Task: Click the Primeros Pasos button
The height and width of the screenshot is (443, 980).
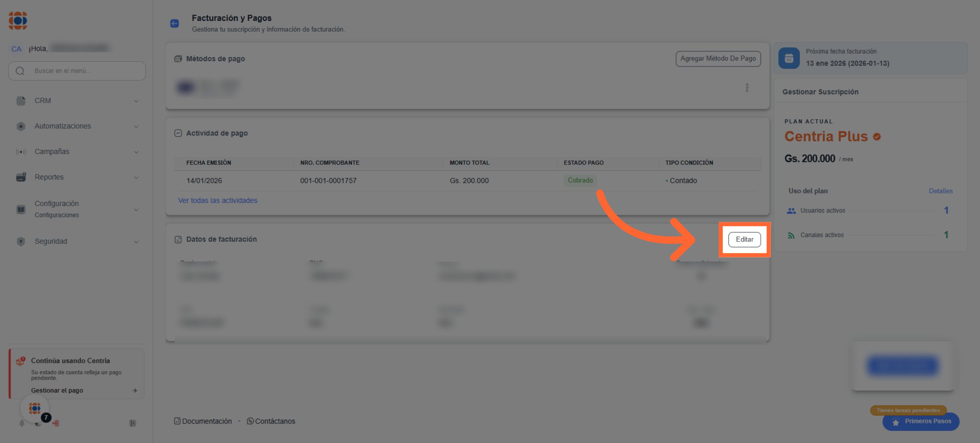Action: [921, 421]
